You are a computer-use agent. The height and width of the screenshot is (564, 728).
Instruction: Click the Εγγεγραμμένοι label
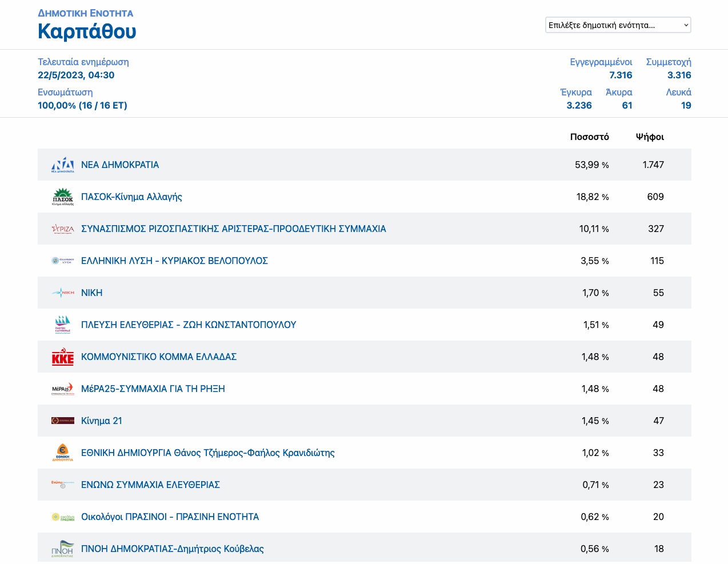(601, 62)
